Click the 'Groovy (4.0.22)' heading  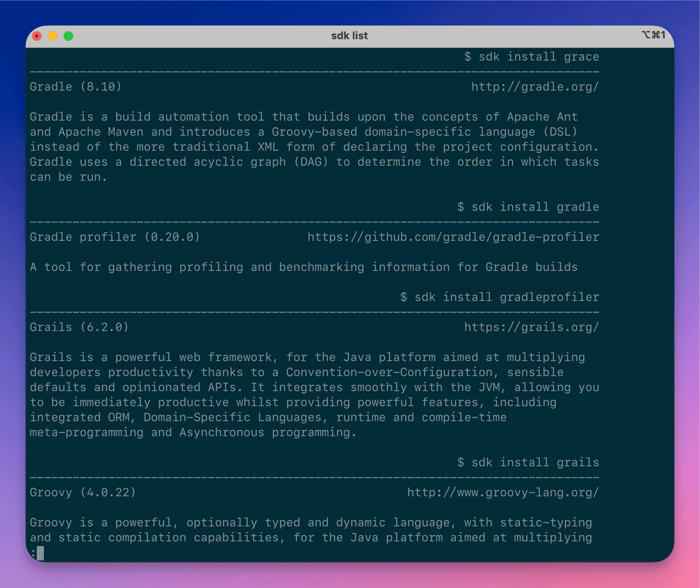pos(83,492)
